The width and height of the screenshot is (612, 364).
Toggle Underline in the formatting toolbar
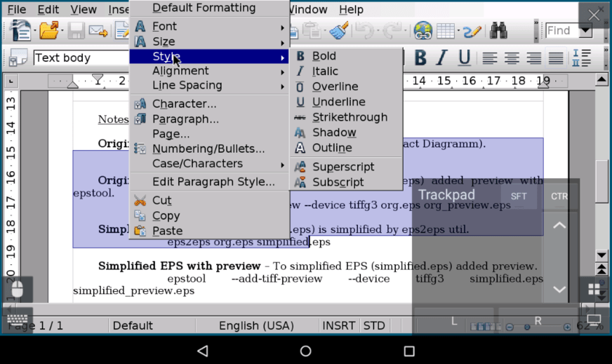coord(464,58)
